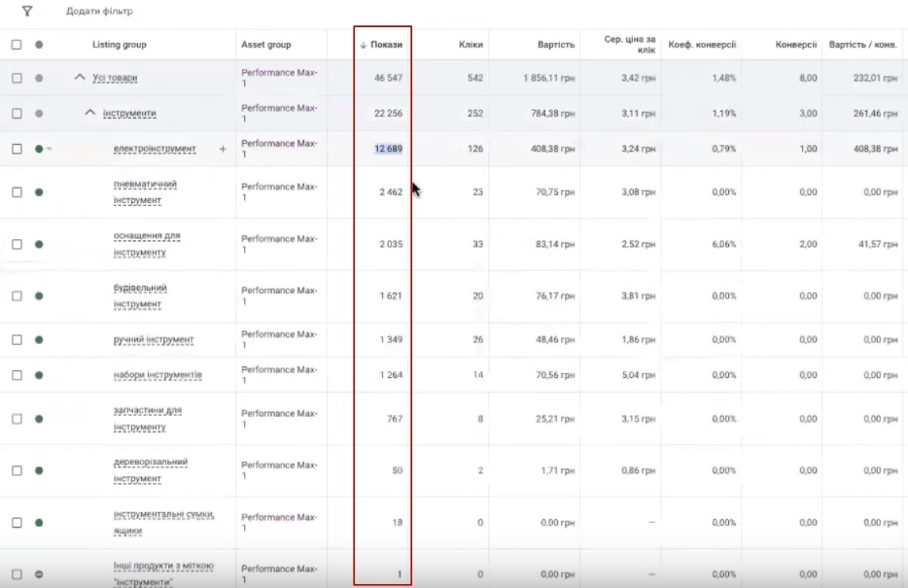Viewport: 908px width, 588px height.
Task: Click the green status dot for ручний інструмент
Action: point(39,340)
